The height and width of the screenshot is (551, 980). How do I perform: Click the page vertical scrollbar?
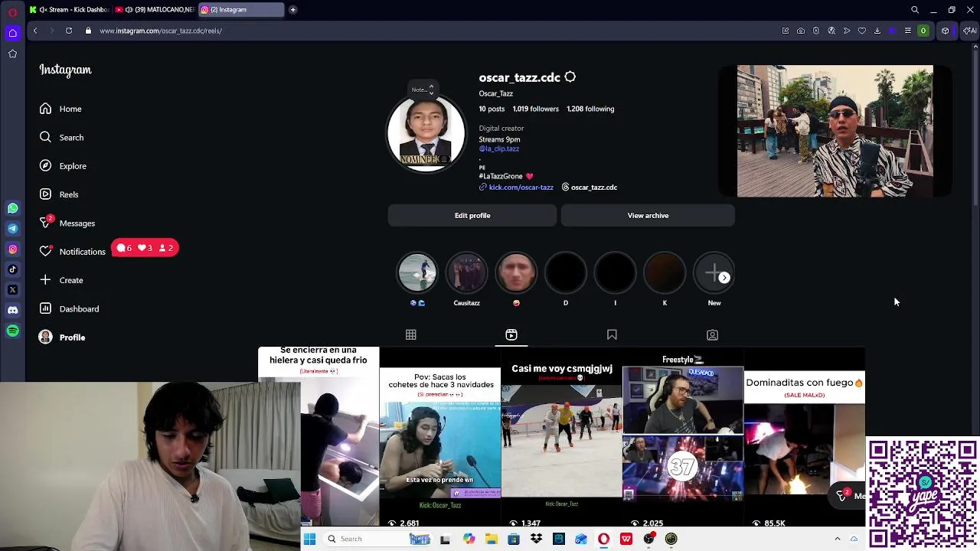(x=975, y=126)
